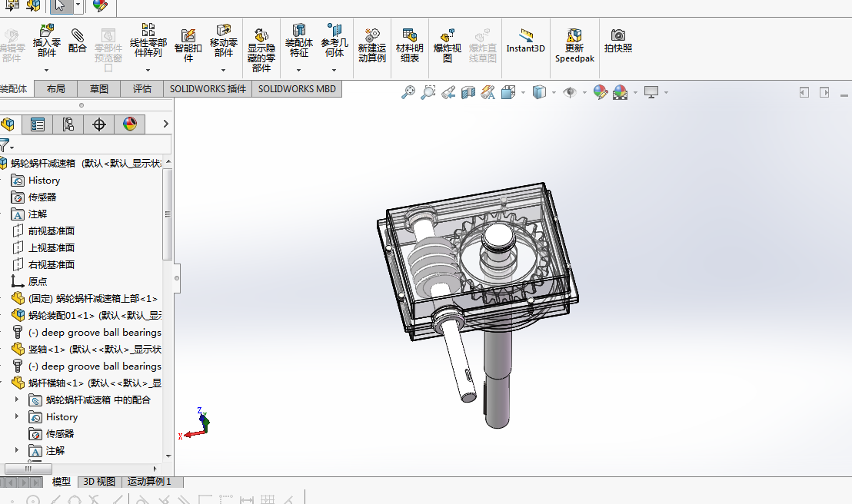Expand Assembly Features dropdown arrow
This screenshot has height=504, width=852.
point(299,70)
